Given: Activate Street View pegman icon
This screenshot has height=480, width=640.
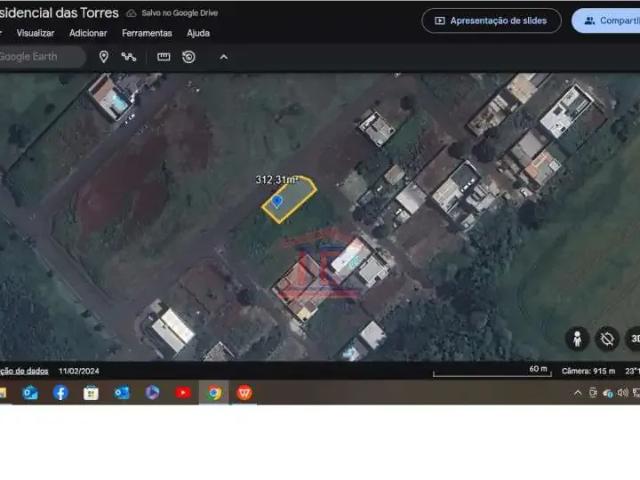Looking at the screenshot, I should (x=577, y=339).
